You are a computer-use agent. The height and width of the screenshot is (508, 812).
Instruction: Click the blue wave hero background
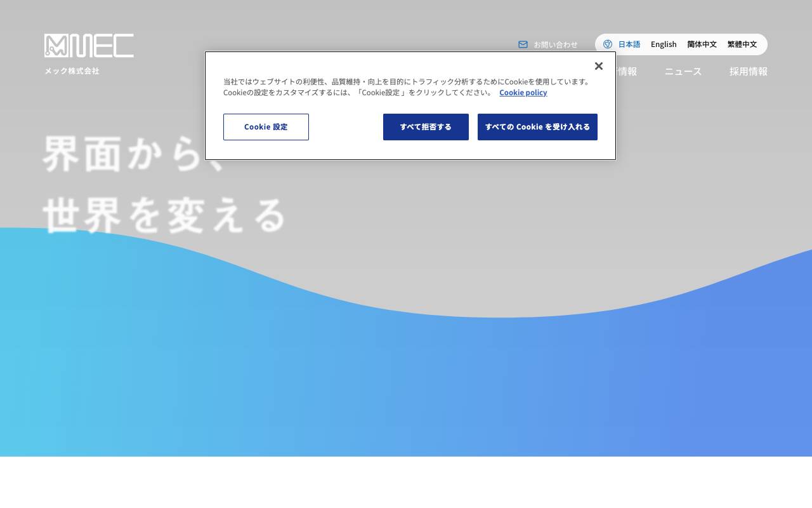pos(406,381)
